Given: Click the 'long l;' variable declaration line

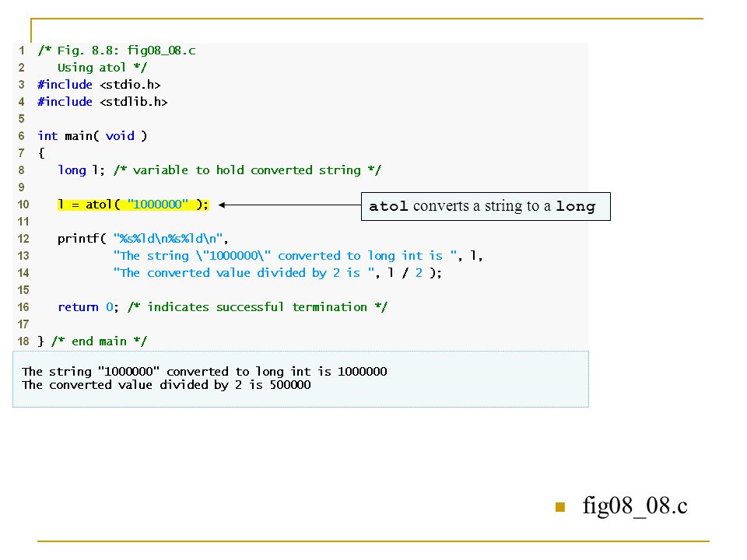Looking at the screenshot, I should click(x=219, y=170).
